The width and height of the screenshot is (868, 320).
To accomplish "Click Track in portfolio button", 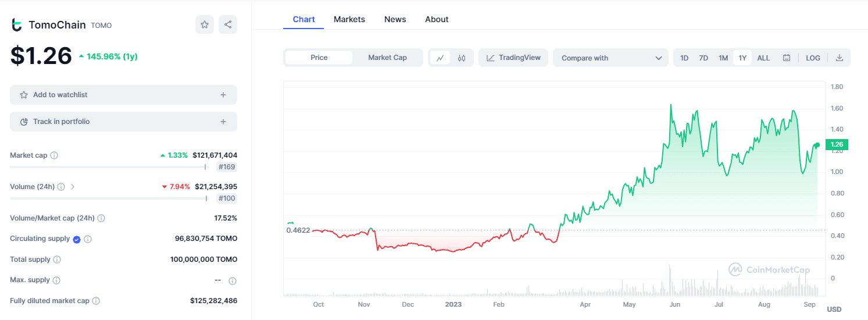I will (123, 122).
